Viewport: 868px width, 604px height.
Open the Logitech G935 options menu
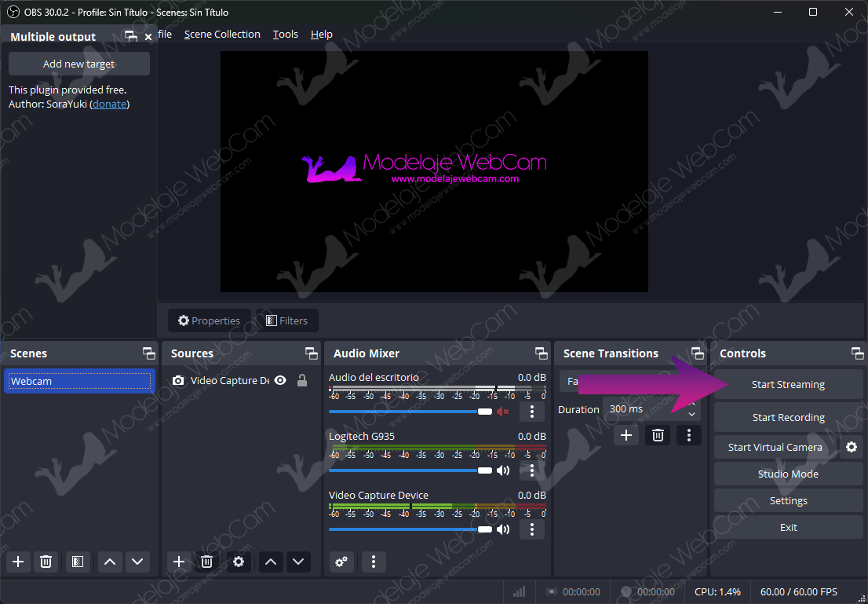531,470
